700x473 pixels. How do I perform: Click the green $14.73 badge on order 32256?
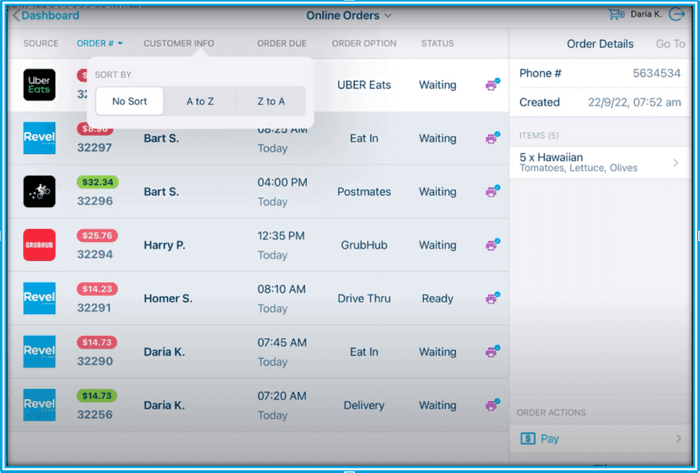[x=97, y=396]
